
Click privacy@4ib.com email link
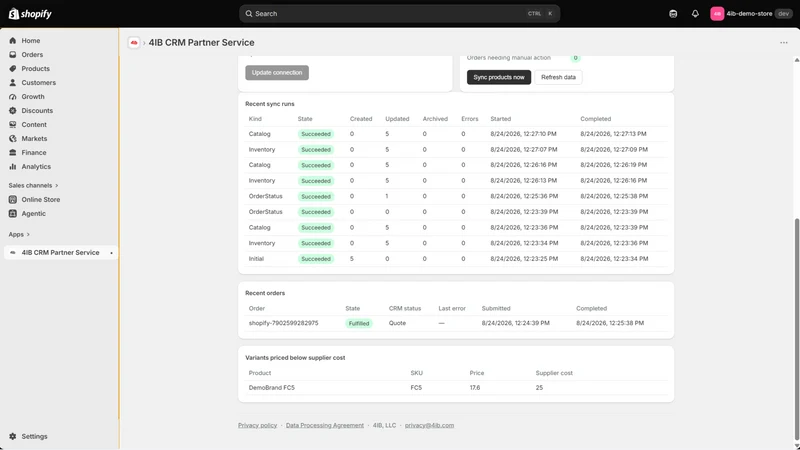(x=429, y=425)
